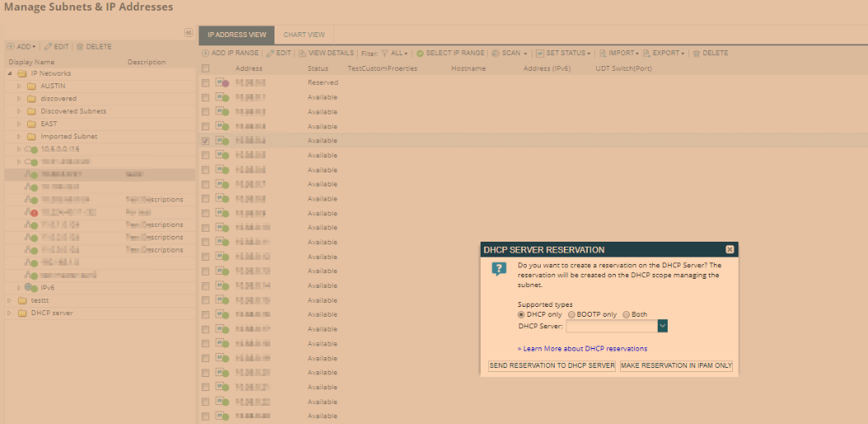Click the Hostname column header
Screen dimensions: 868x424
coord(468,68)
